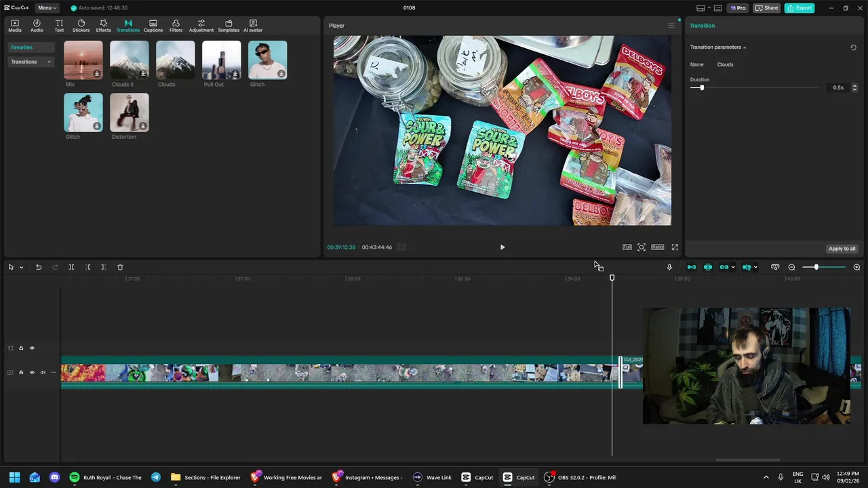This screenshot has height=488, width=868.
Task: Click the Full preview quality button
Action: [x=627, y=247]
